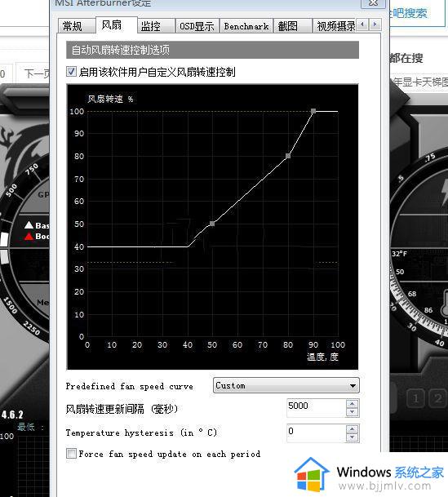Open the 截图 tab
The height and width of the screenshot is (497, 448).
coord(292,26)
